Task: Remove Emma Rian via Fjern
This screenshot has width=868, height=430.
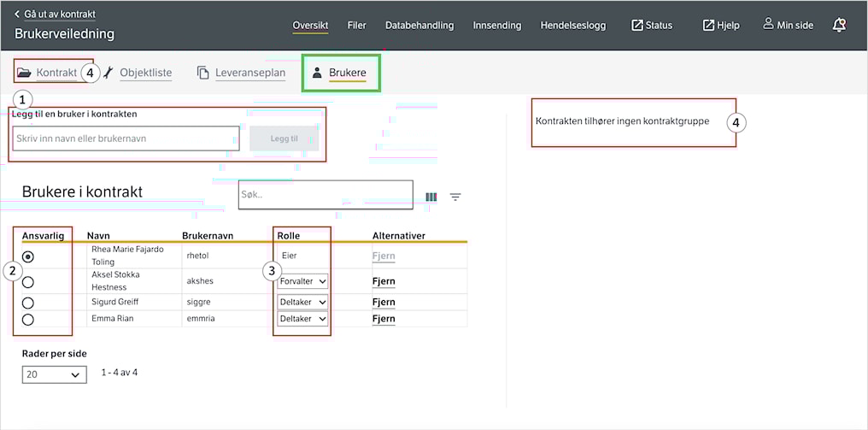Action: coord(384,319)
